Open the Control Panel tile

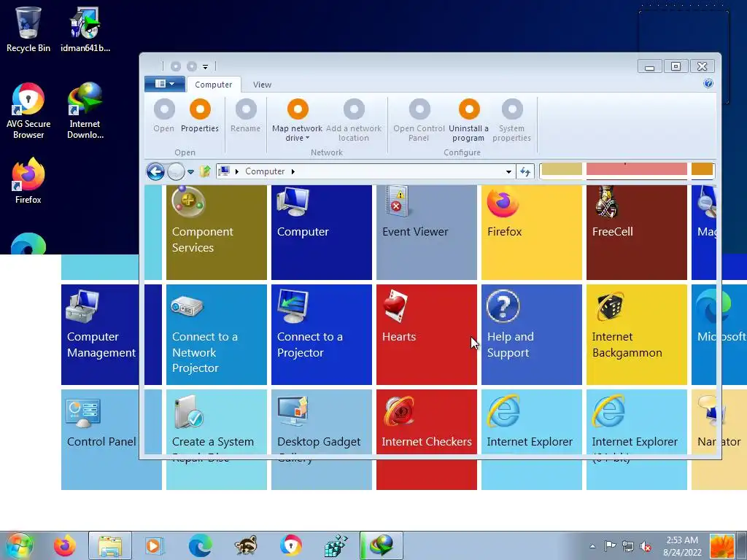[112, 440]
